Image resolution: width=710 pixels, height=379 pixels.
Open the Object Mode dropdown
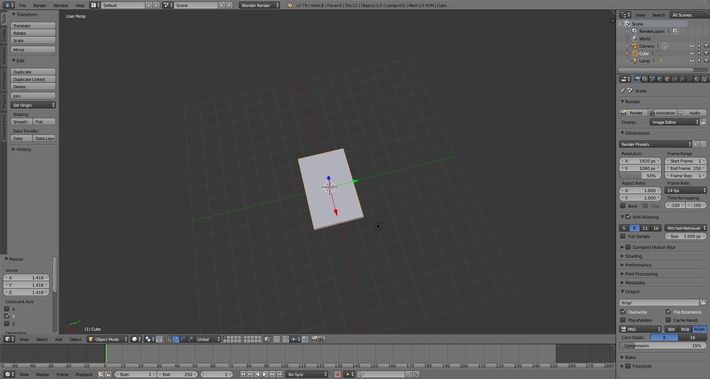[108, 339]
